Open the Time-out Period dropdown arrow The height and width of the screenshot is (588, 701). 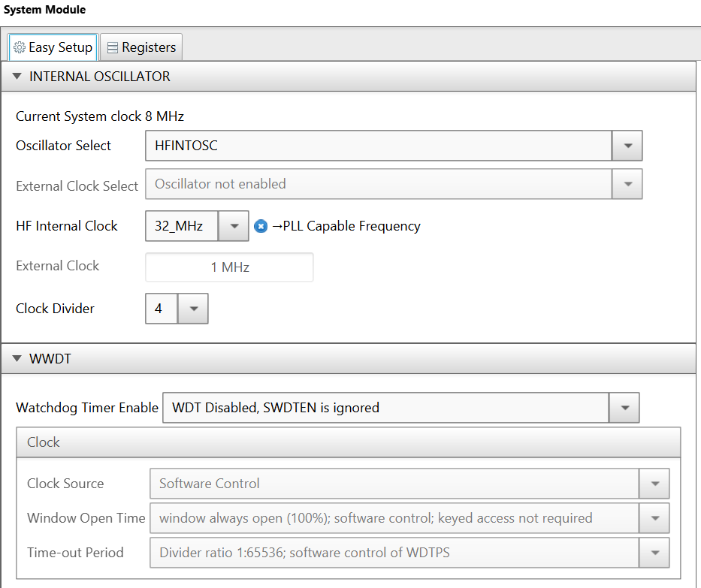[654, 553]
